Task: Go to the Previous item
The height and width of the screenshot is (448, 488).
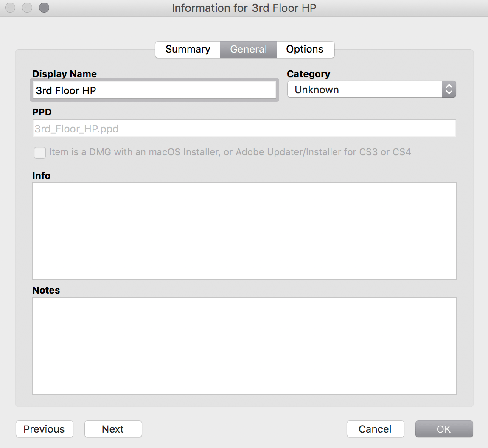Action: (45, 429)
